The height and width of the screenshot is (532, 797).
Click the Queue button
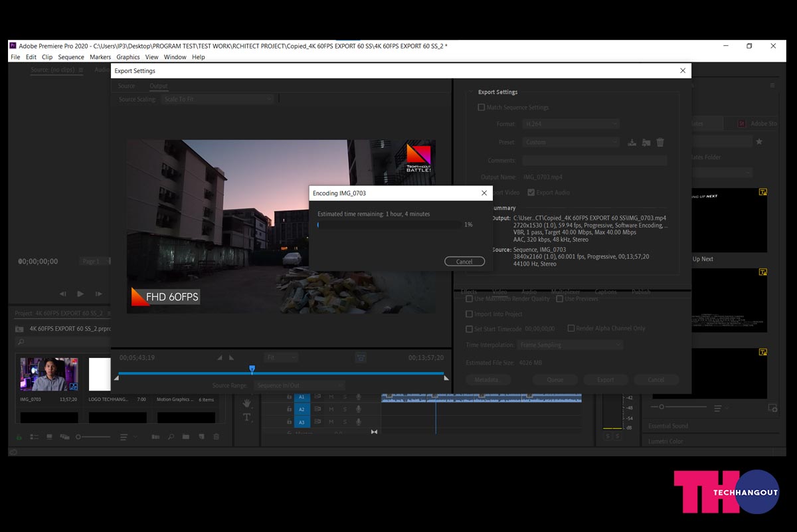[555, 380]
